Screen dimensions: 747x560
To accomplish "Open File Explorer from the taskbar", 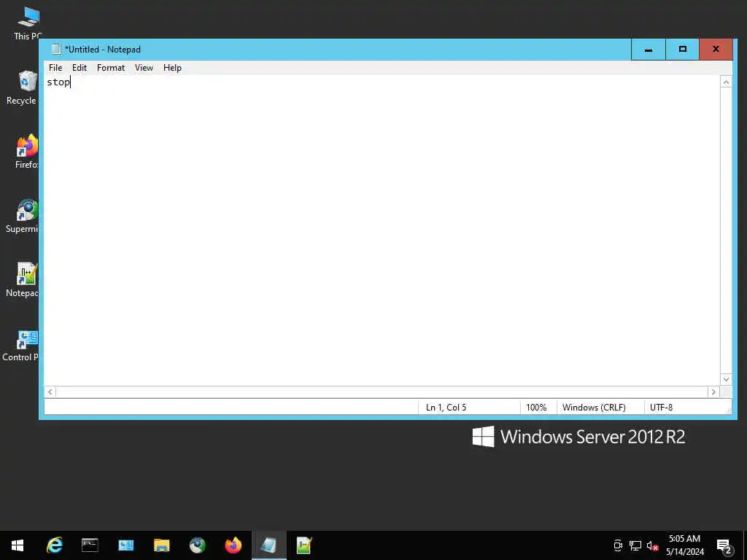I will click(161, 545).
